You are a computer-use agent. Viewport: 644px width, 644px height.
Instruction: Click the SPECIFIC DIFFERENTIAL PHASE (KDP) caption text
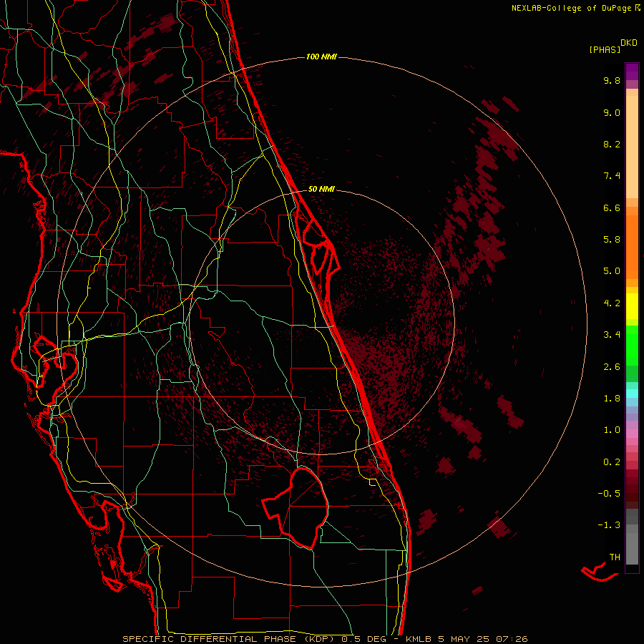(x=228, y=639)
